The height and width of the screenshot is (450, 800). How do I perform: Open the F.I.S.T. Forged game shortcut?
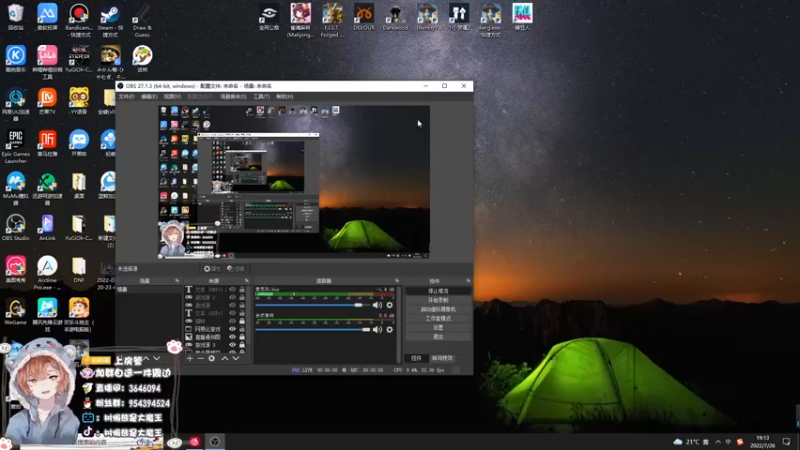tap(332, 20)
